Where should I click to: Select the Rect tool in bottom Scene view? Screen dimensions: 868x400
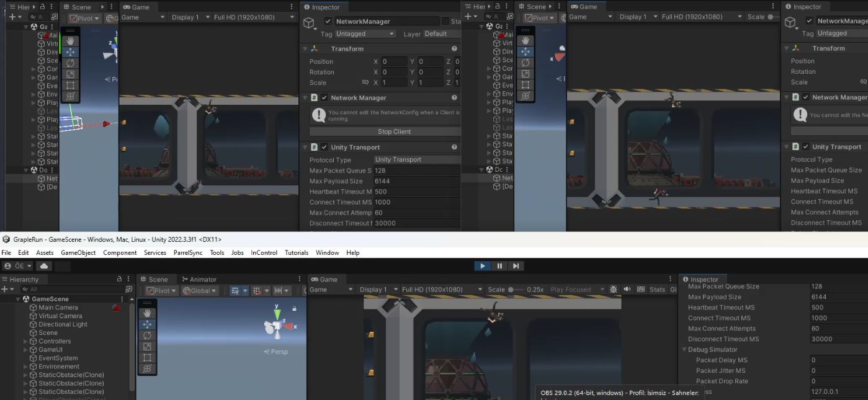pyautogui.click(x=147, y=358)
